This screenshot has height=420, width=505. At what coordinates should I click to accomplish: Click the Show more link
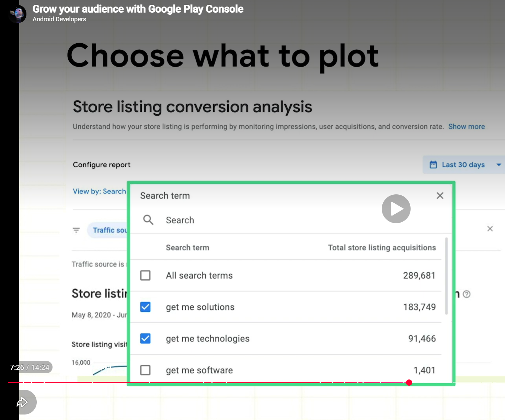coord(467,127)
